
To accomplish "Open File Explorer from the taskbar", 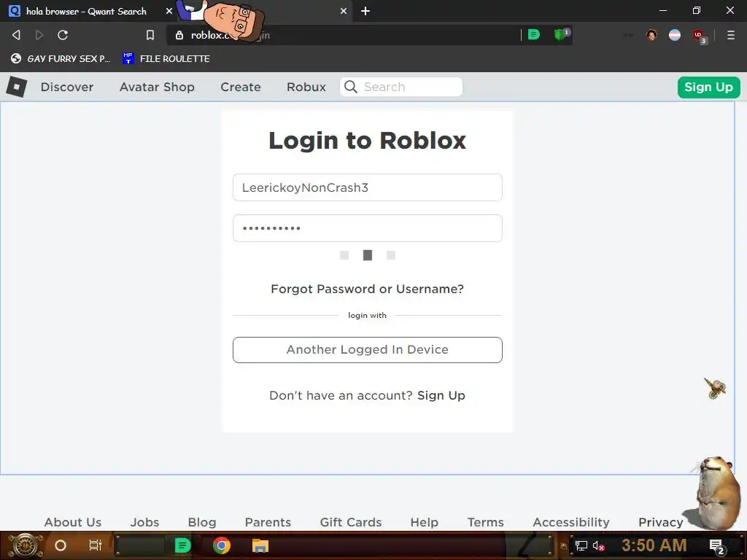I will tap(260, 545).
